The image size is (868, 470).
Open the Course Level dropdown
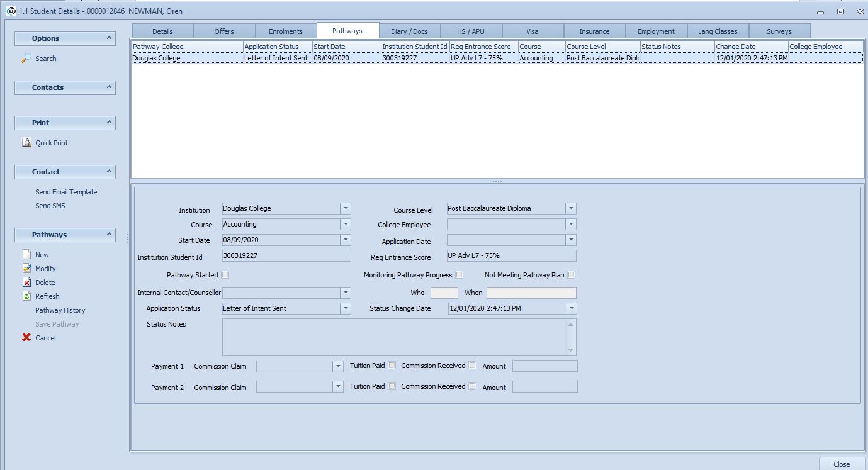click(x=570, y=208)
